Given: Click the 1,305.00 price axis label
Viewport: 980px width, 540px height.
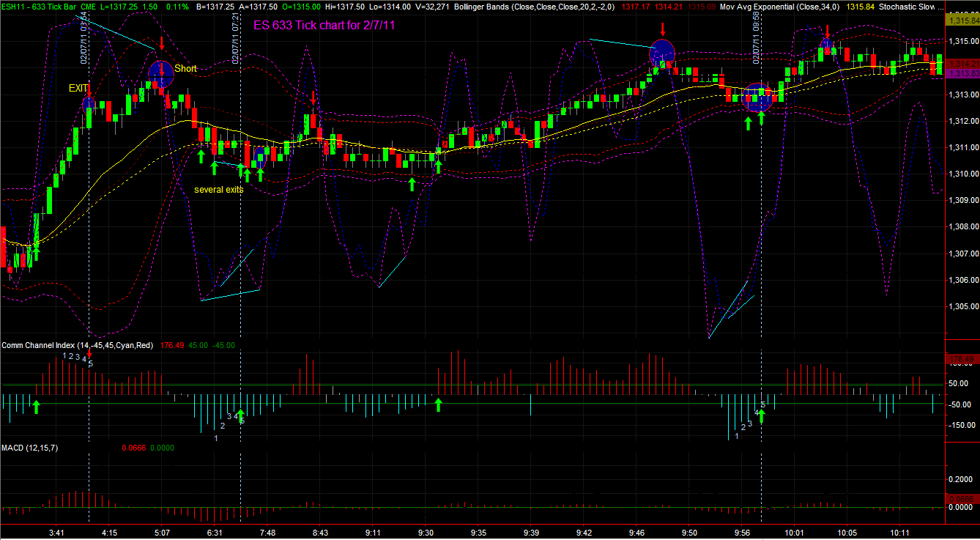Looking at the screenshot, I should (963, 306).
